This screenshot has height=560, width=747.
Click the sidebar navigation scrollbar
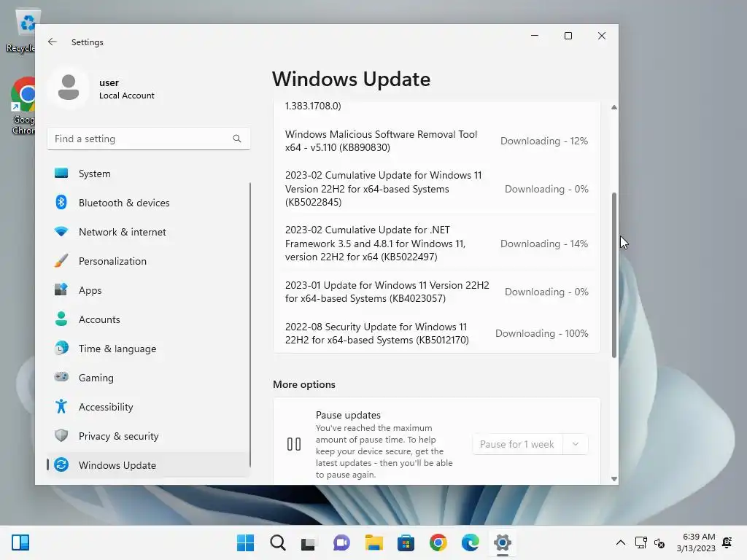(250, 324)
